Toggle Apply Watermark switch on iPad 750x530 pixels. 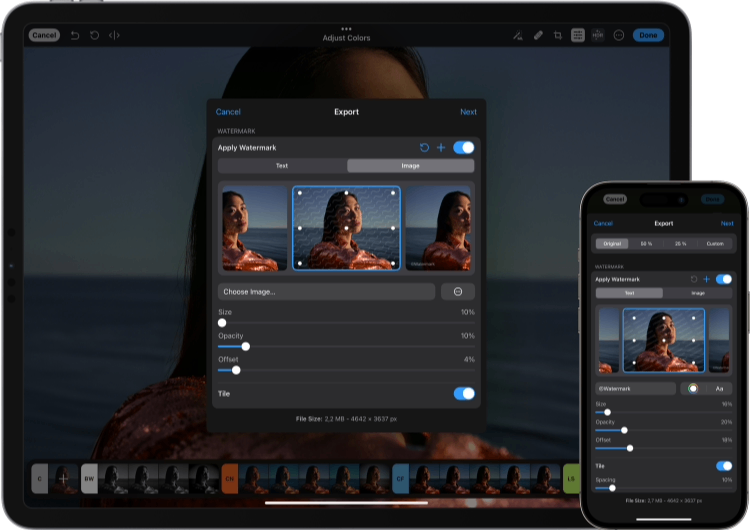click(x=464, y=148)
